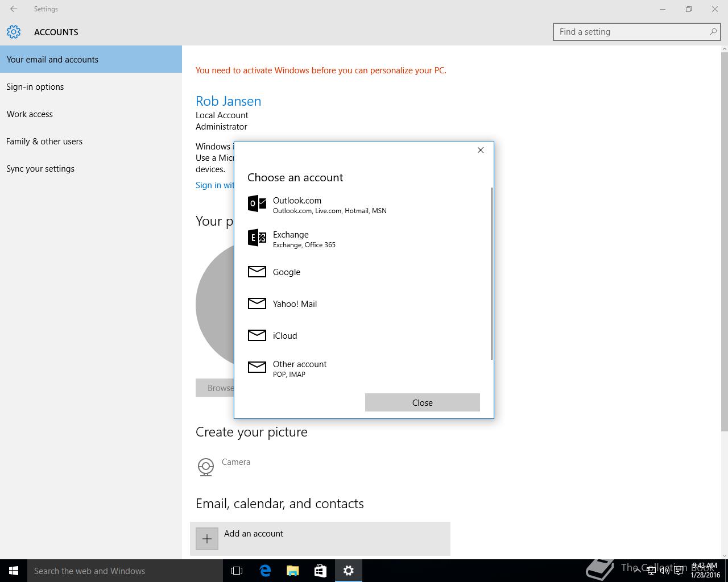The image size is (728, 582).
Task: Click the Find a setting search box
Action: click(636, 32)
